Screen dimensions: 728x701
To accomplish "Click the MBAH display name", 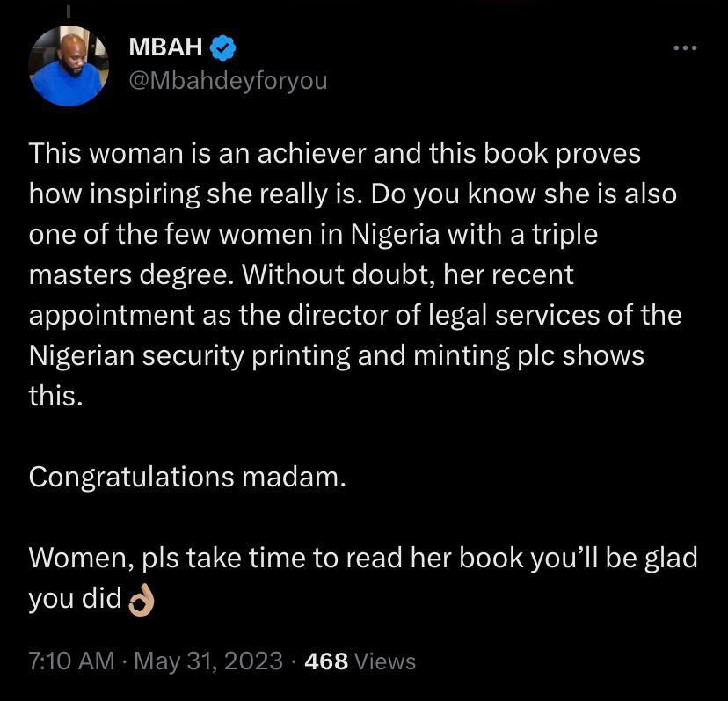I will (167, 47).
